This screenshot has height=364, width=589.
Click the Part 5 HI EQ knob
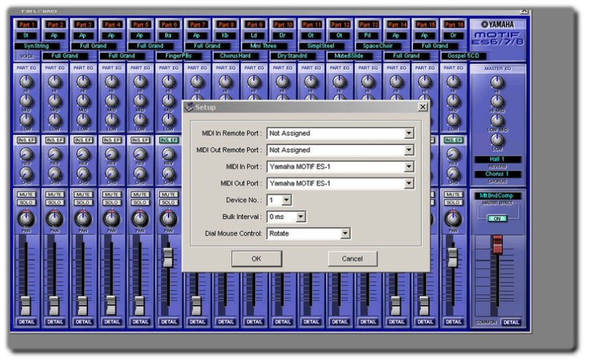(140, 81)
